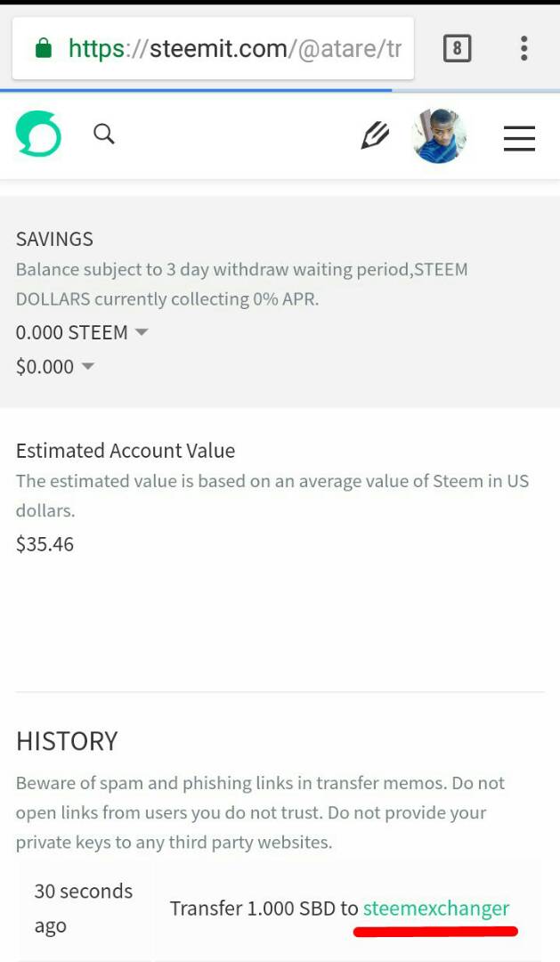This screenshot has width=560, height=962.
Task: Click the blue page loading progress bar
Action: 196,90
